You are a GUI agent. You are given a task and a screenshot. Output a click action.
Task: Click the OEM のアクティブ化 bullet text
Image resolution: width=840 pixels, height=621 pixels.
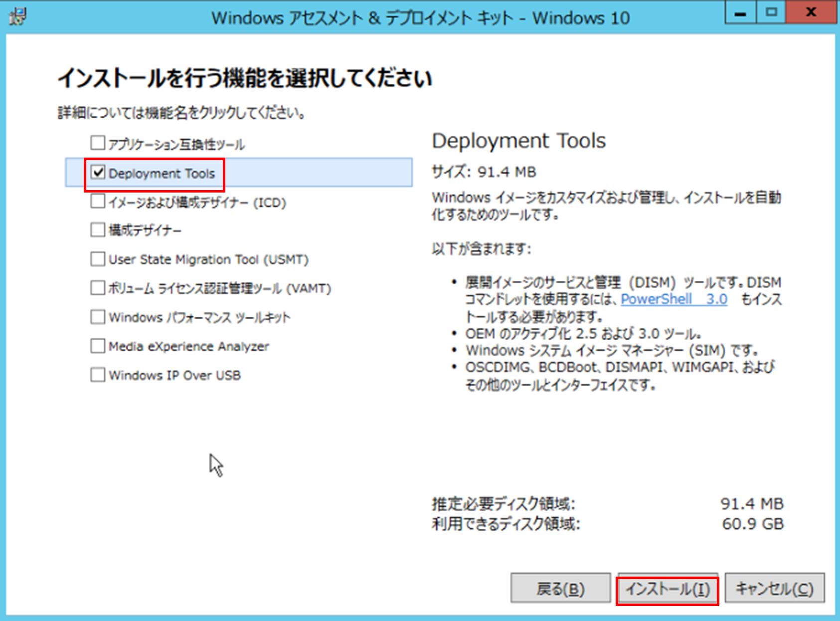[584, 334]
